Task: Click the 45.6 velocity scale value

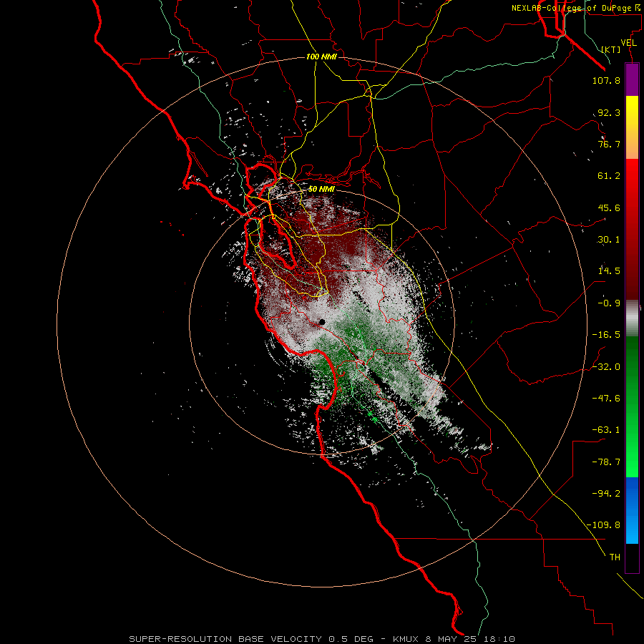Action: pyautogui.click(x=609, y=208)
